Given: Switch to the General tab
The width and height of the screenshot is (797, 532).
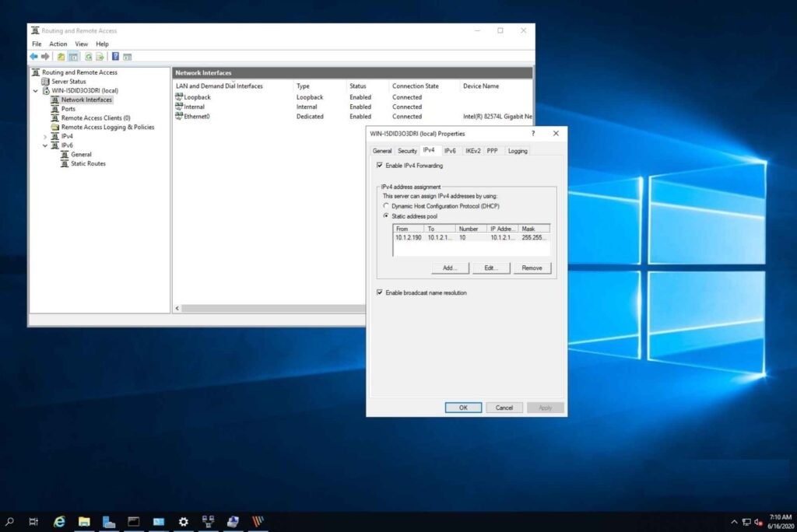Looking at the screenshot, I should (381, 151).
